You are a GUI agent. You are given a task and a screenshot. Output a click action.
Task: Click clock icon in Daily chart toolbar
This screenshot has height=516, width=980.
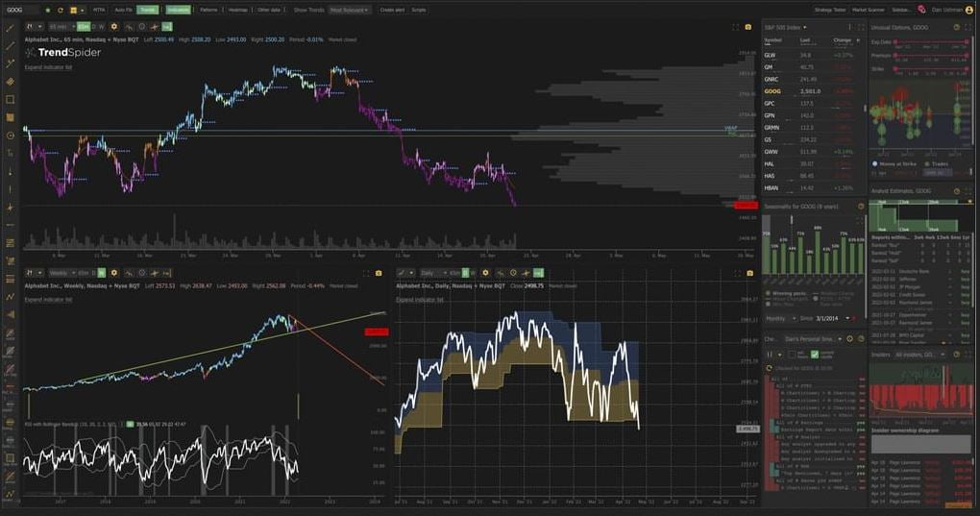coord(513,273)
